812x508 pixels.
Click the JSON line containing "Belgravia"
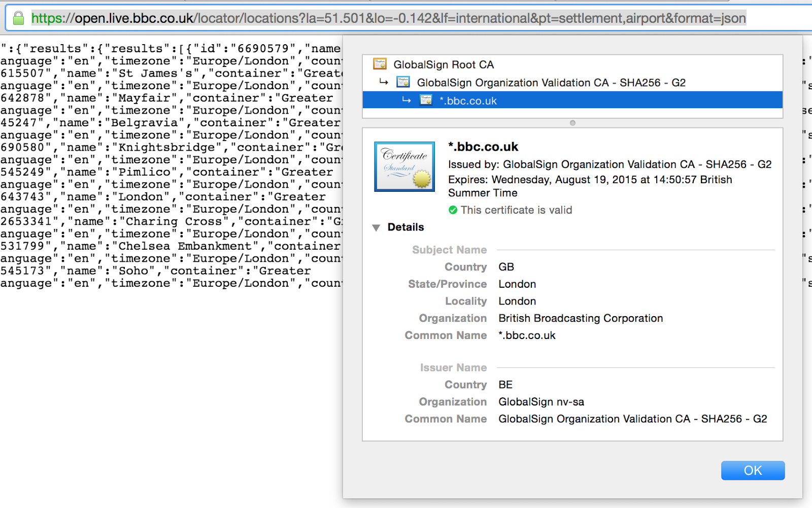click(171, 123)
